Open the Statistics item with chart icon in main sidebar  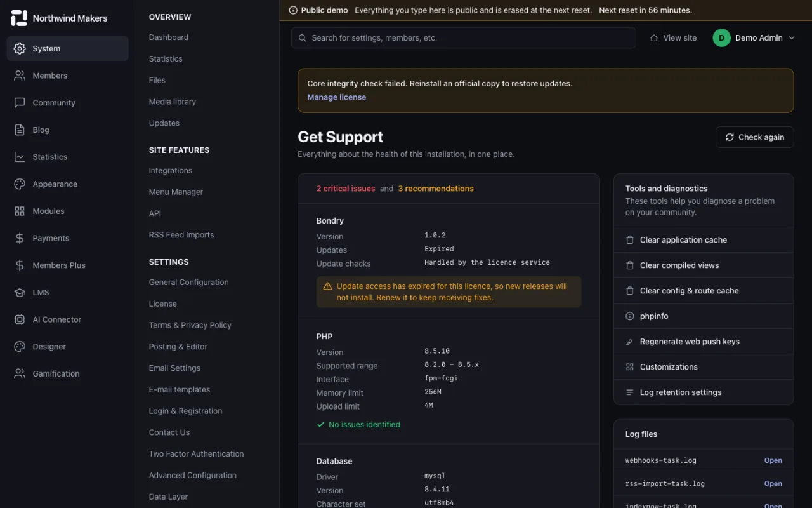point(68,157)
